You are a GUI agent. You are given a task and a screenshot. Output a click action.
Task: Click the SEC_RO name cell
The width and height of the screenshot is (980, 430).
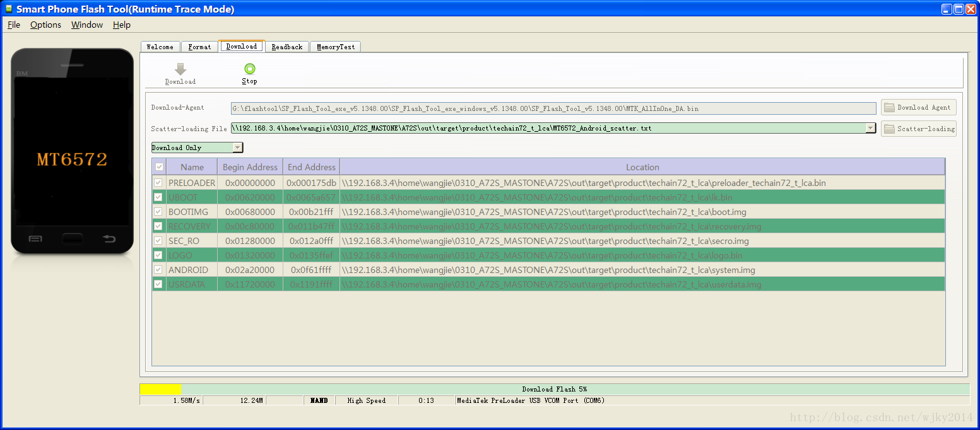click(192, 241)
